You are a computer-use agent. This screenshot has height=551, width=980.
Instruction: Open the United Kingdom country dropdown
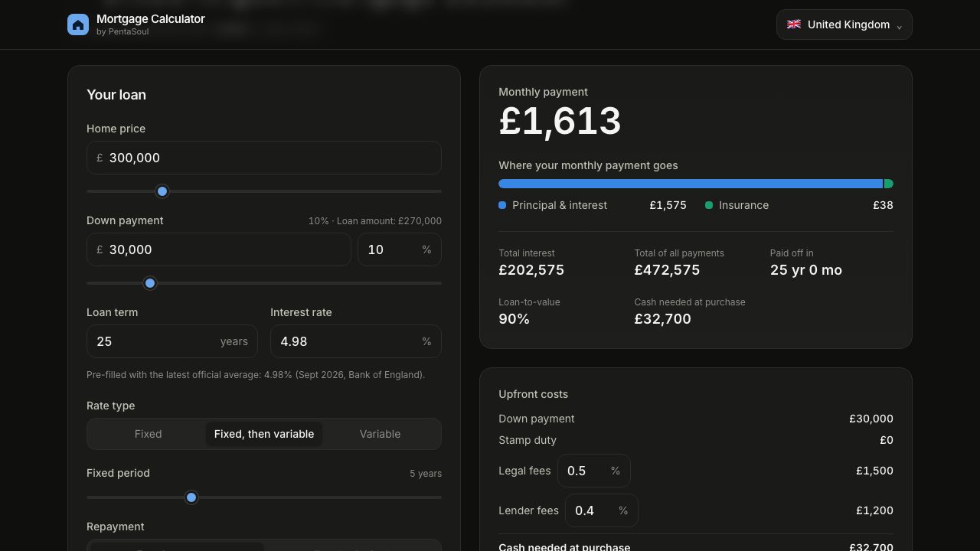click(844, 24)
